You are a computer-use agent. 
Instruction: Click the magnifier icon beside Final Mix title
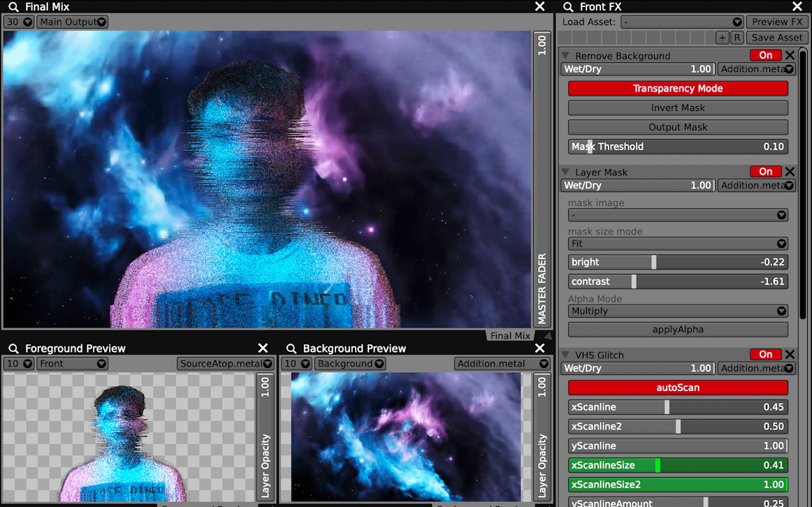[13, 7]
